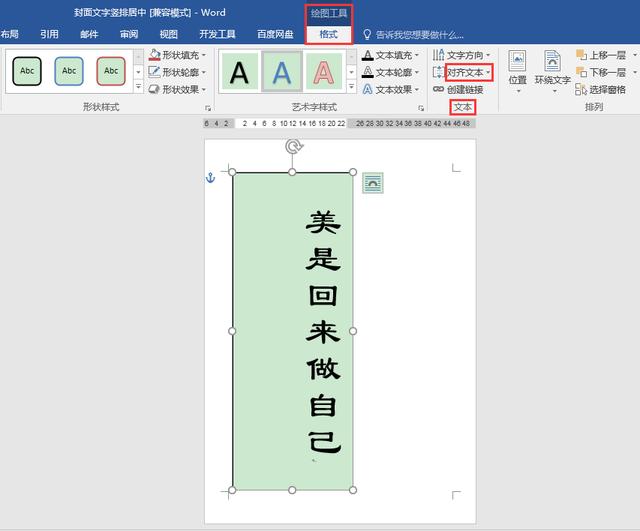The image size is (640, 531).
Task: Click the bottom-right corner handle of text box
Action: [353, 490]
